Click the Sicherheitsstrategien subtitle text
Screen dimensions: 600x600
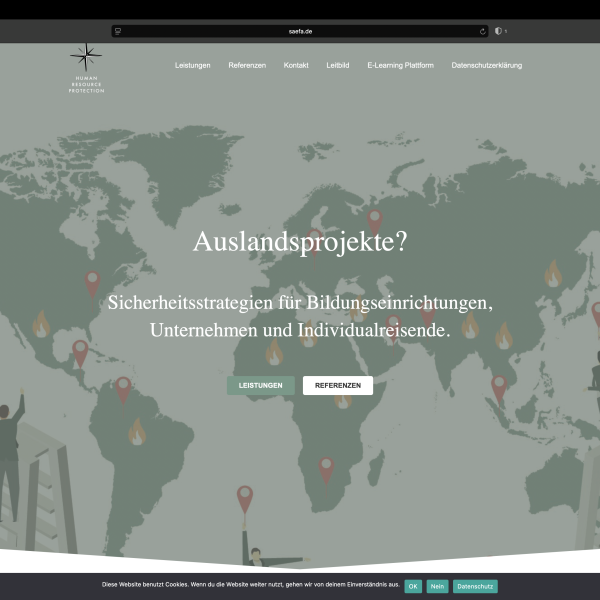(300, 316)
